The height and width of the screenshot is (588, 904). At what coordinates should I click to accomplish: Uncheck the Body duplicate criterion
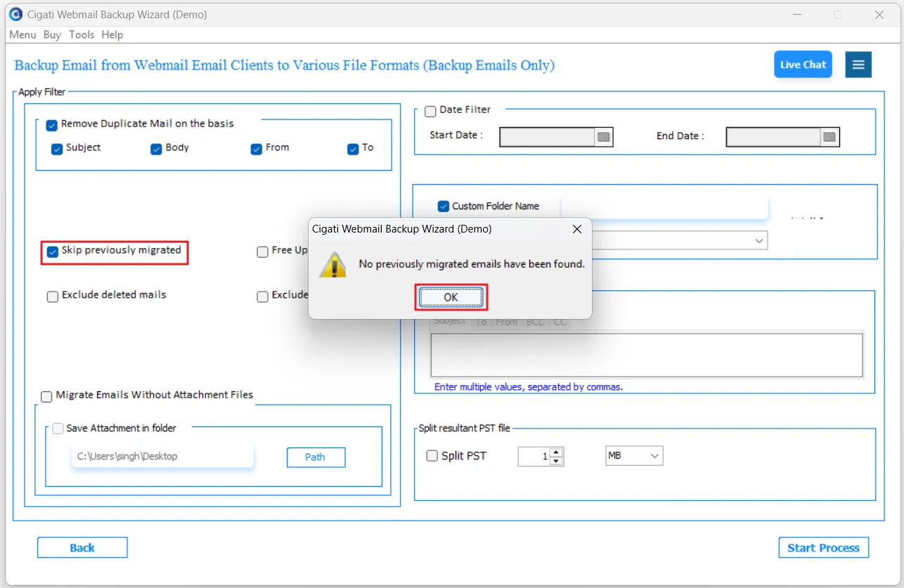[x=156, y=149]
